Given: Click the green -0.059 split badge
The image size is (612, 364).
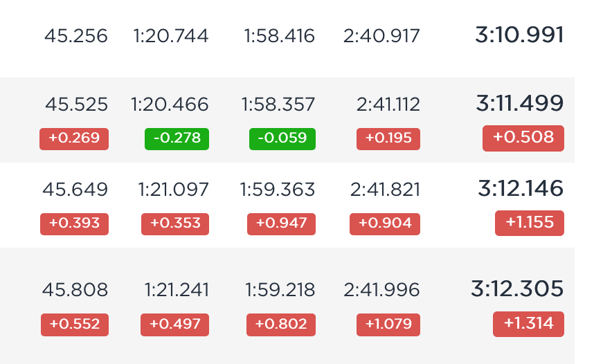Looking at the screenshot, I should click(282, 139).
